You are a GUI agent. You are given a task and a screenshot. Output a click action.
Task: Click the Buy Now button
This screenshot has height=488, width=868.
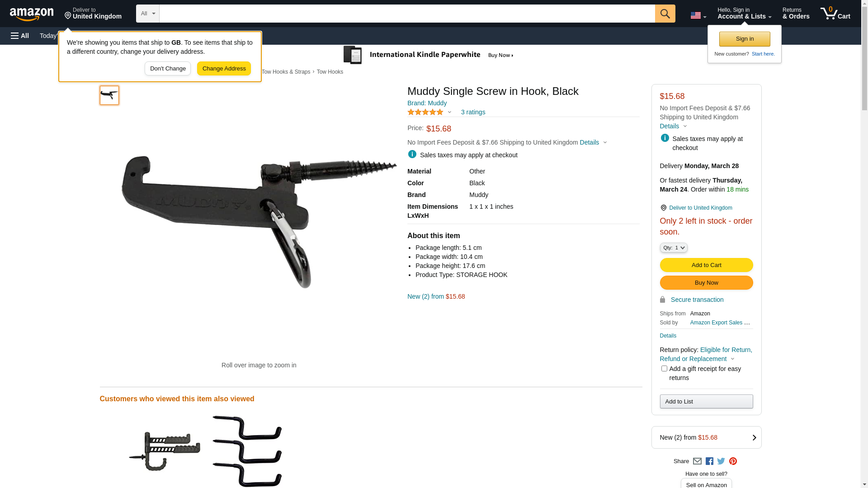706,283
